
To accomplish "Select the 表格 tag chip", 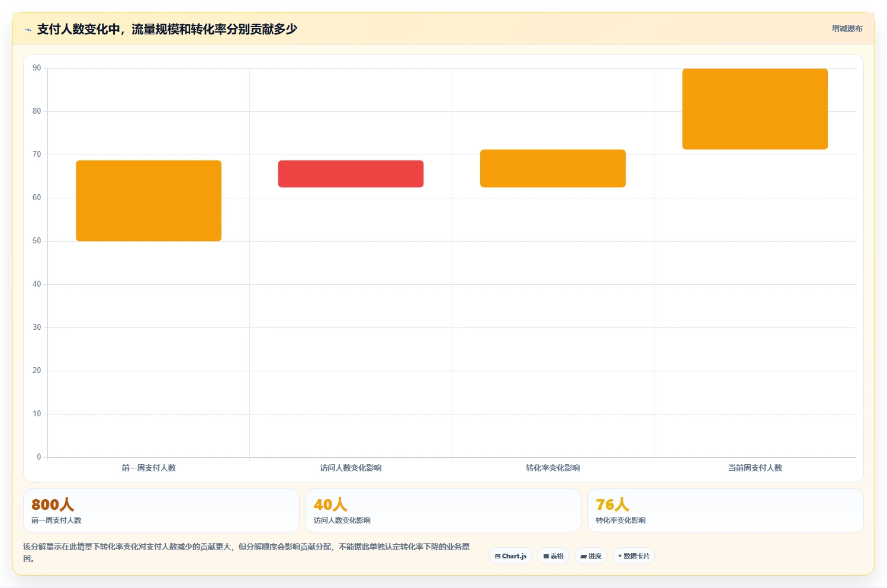I will tap(553, 556).
